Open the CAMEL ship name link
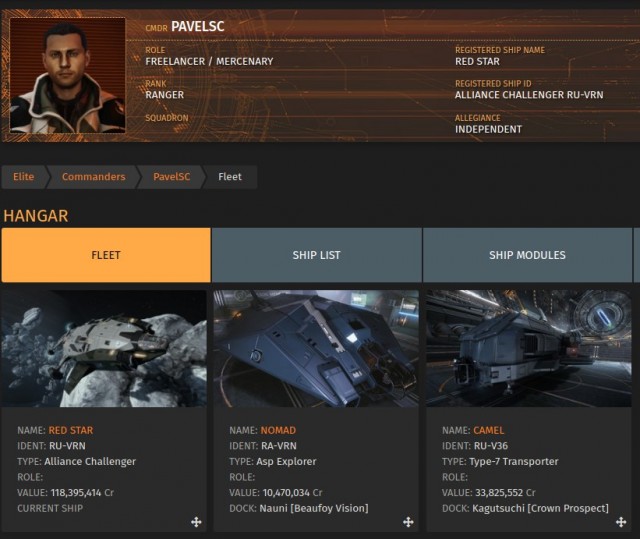The image size is (640, 539). tap(489, 430)
